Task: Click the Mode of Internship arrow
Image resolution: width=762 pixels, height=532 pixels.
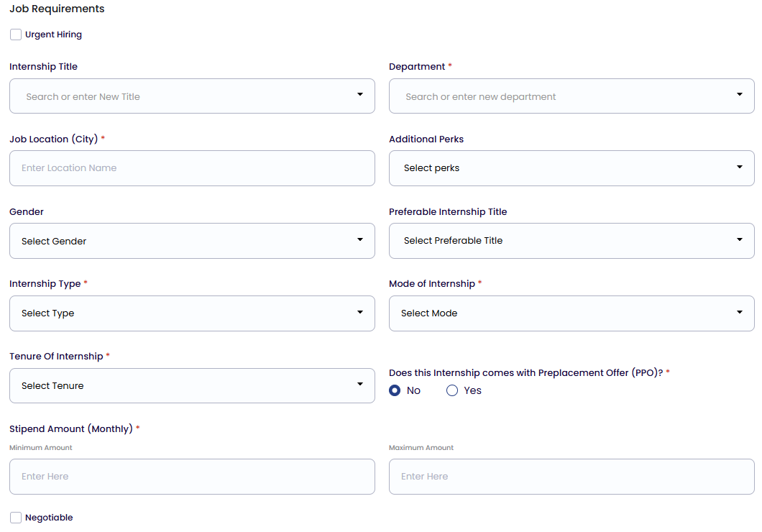Action: pos(740,312)
